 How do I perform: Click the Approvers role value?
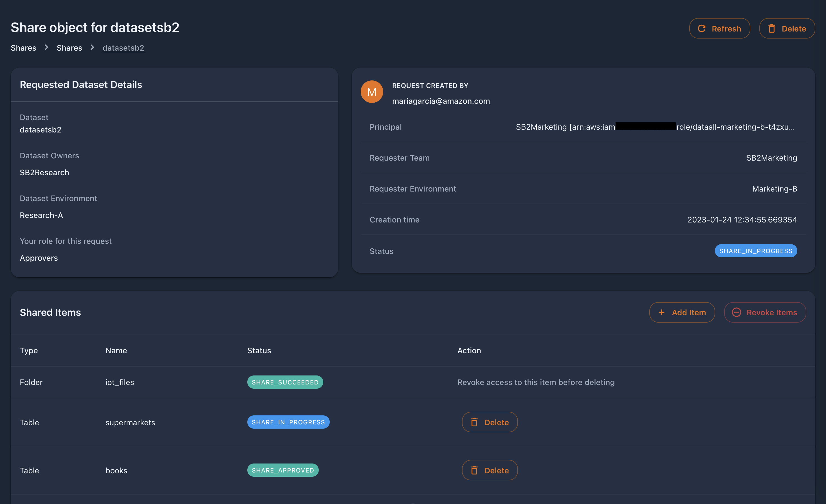(x=39, y=258)
